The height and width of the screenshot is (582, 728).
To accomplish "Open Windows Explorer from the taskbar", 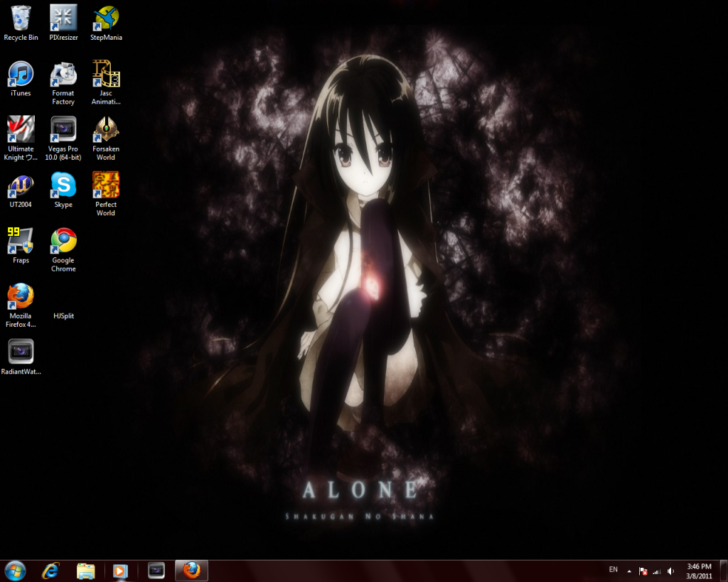I will coord(85,571).
